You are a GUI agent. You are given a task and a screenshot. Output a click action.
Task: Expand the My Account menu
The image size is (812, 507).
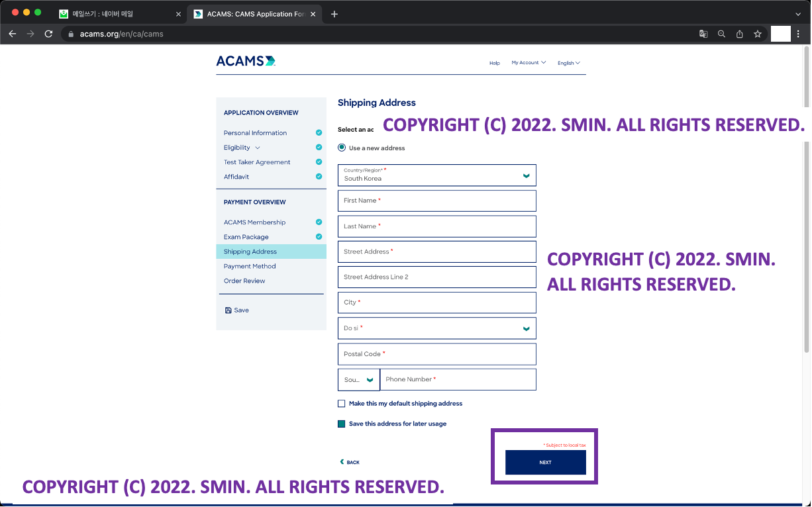(529, 63)
